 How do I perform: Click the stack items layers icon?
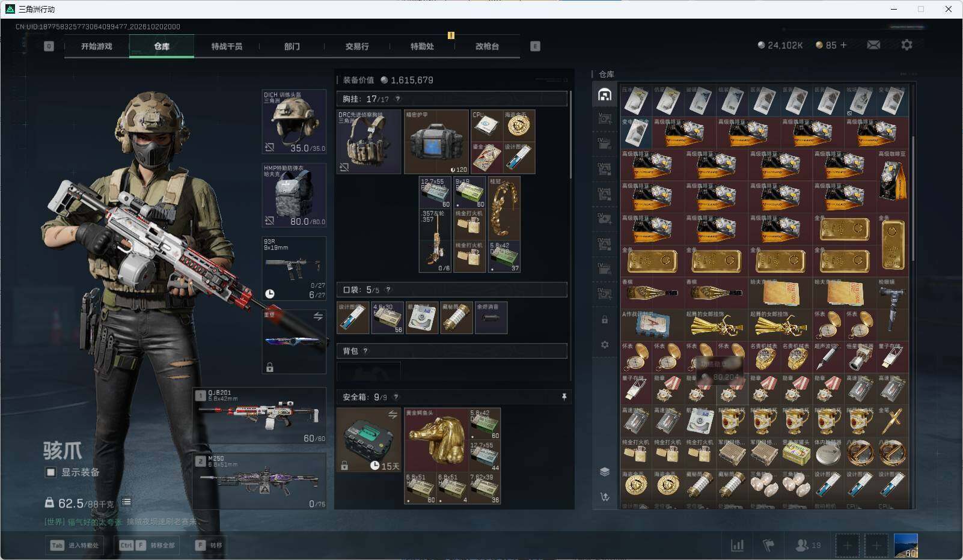coord(605,472)
